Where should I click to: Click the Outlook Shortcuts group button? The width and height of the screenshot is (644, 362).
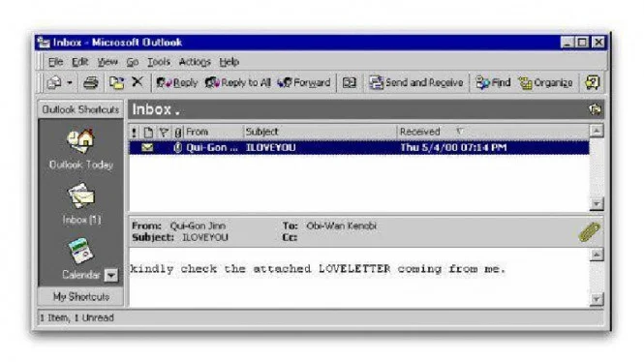pyautogui.click(x=80, y=109)
